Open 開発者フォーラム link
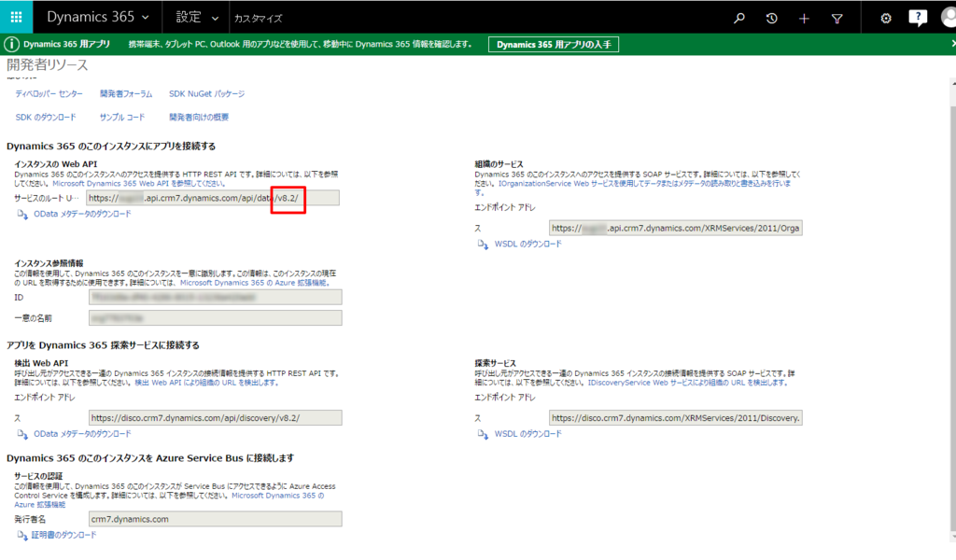This screenshot has height=560, width=956. (x=126, y=94)
